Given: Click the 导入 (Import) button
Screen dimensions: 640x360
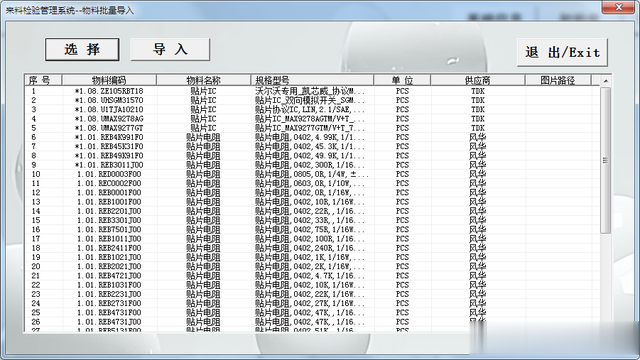Looking at the screenshot, I should click(170, 49).
